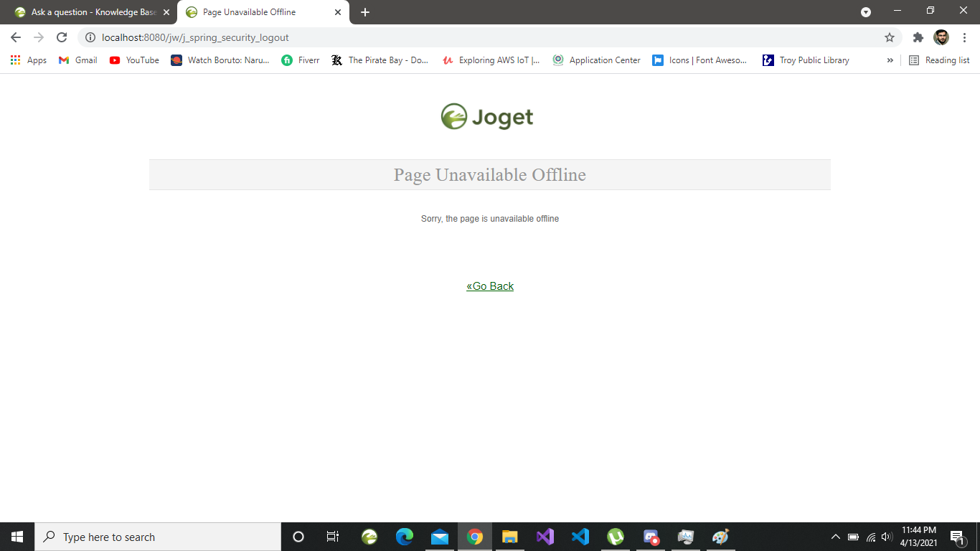Open a new browser tab
Viewport: 980px width, 551px height.
(x=365, y=12)
